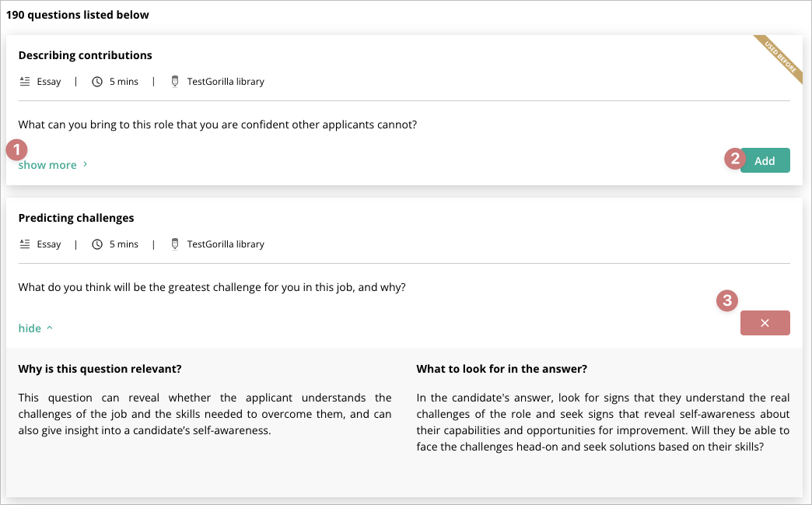Select the 190 questions listed below header
Viewport: 812px width, 505px height.
(77, 14)
